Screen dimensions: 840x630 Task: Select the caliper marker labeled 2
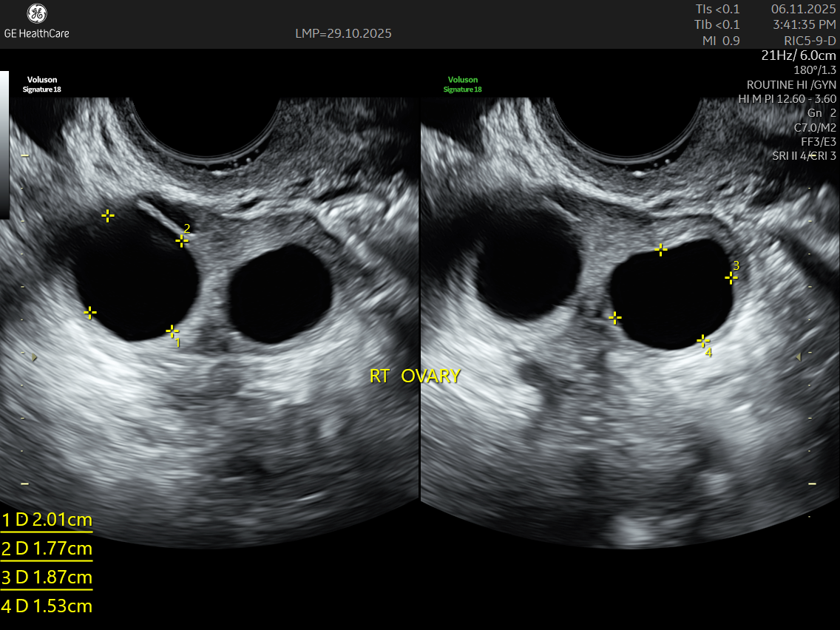(182, 240)
